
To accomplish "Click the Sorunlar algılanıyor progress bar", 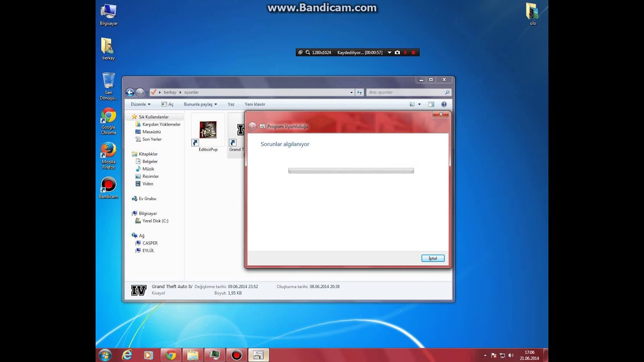I will click(x=351, y=171).
